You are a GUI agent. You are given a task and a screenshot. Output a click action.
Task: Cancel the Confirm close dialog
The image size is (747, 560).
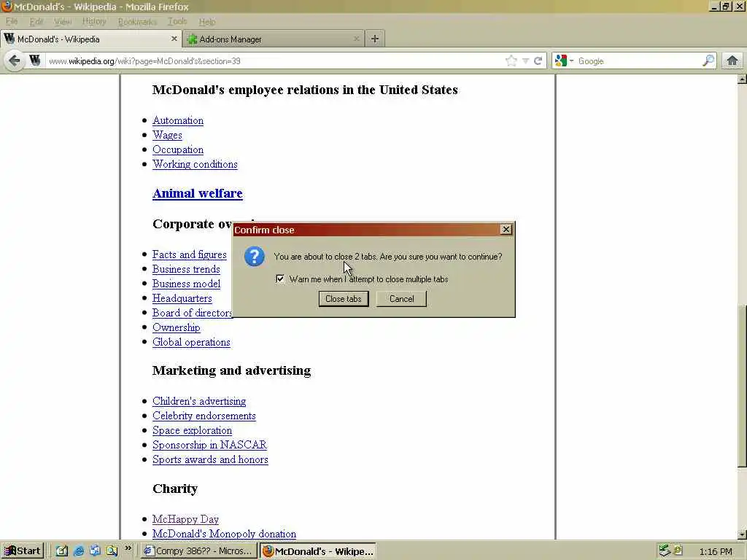pos(402,298)
